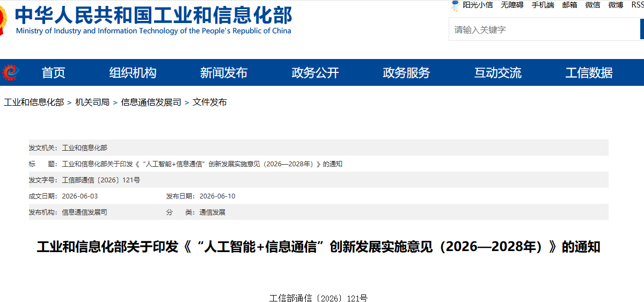This screenshot has width=644, height=302.
Task: Open the 手机端 mobile version link
Action: [x=543, y=5]
